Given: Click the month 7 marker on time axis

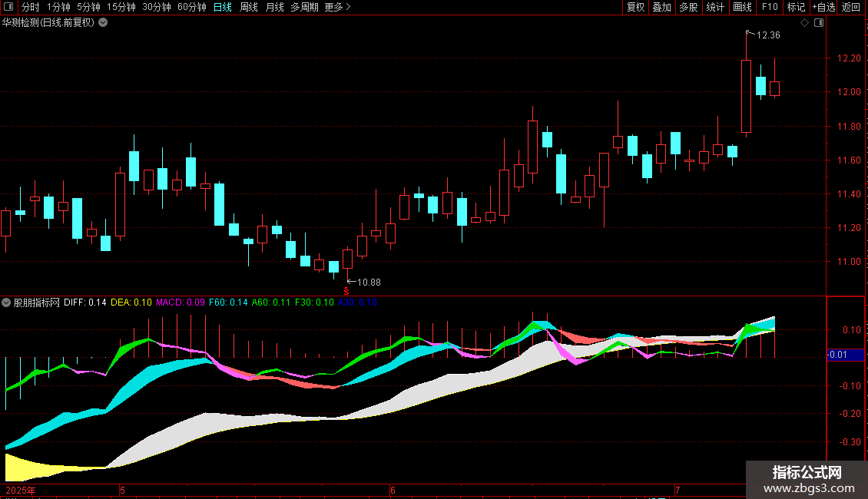Looking at the screenshot, I should click(677, 490).
